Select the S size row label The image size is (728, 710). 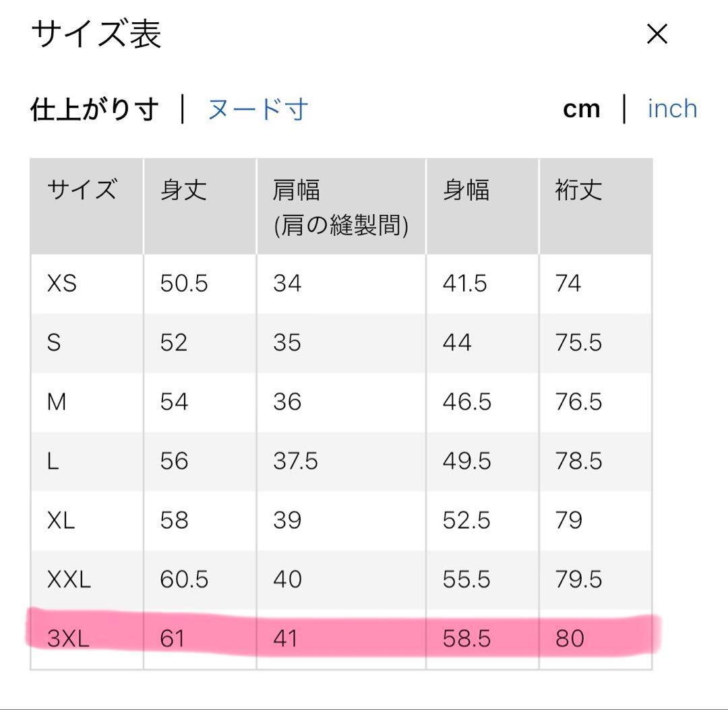tap(54, 343)
